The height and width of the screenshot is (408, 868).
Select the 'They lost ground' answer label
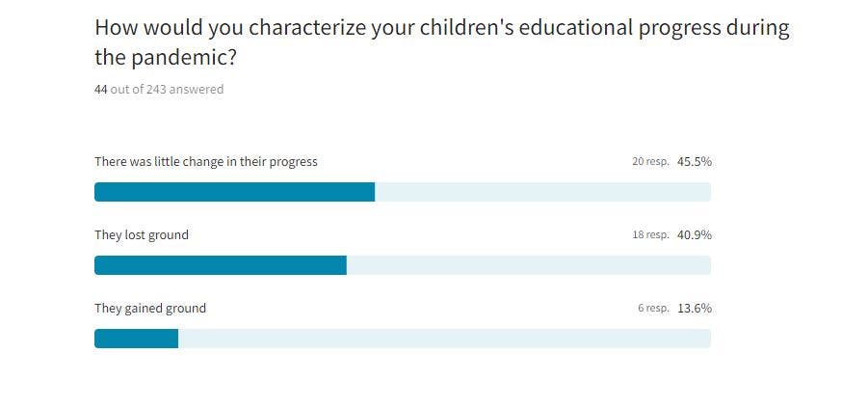[x=142, y=234]
